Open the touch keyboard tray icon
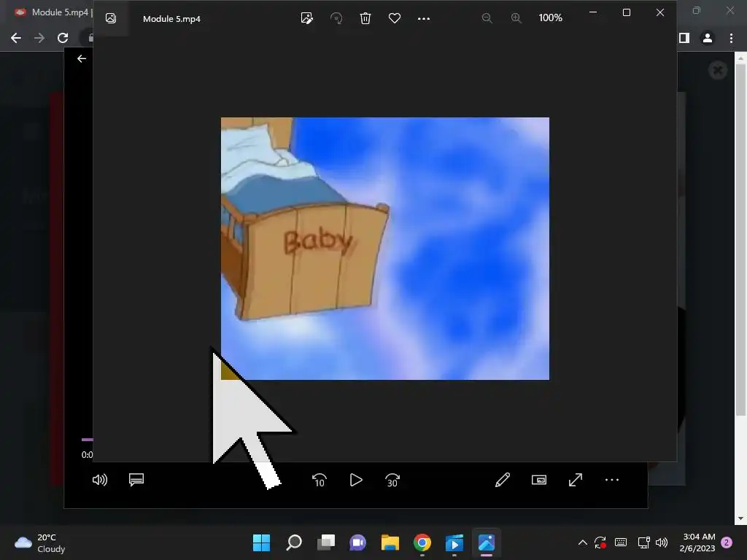Image resolution: width=747 pixels, height=560 pixels. 621,542
